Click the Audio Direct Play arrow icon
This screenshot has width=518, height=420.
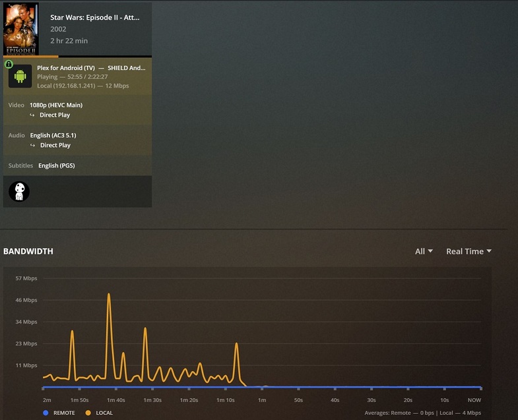[32, 145]
